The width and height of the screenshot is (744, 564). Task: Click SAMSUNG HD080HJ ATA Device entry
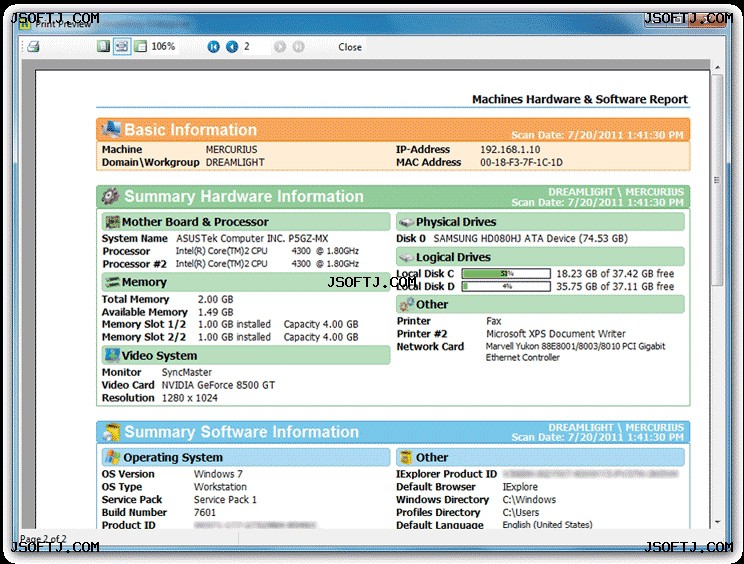coord(530,238)
